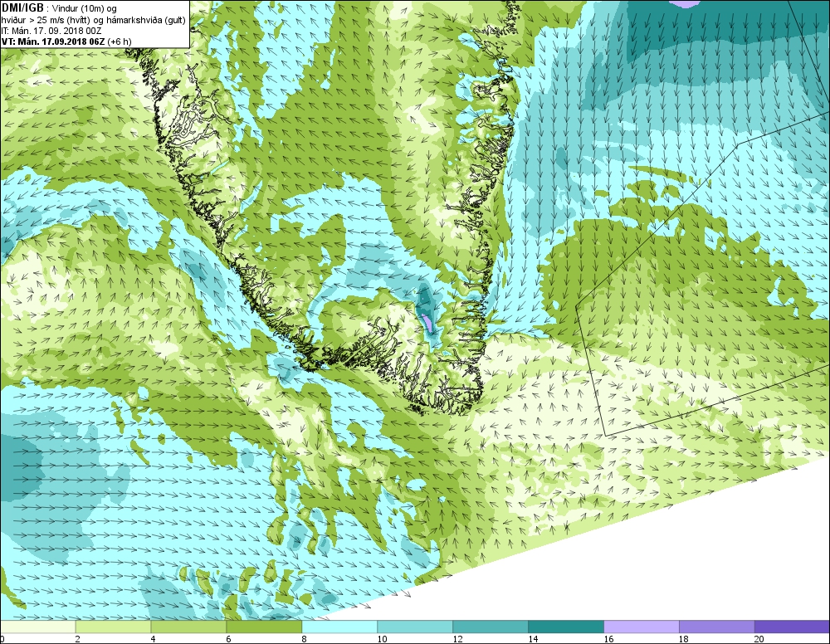Select the above-20 m/s deep violet legend swatch

point(792,627)
